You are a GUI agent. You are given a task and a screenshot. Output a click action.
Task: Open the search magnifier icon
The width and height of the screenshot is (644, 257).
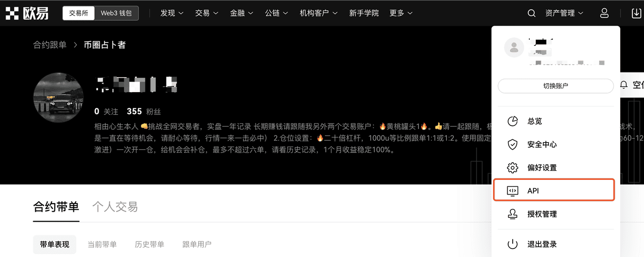tap(531, 13)
